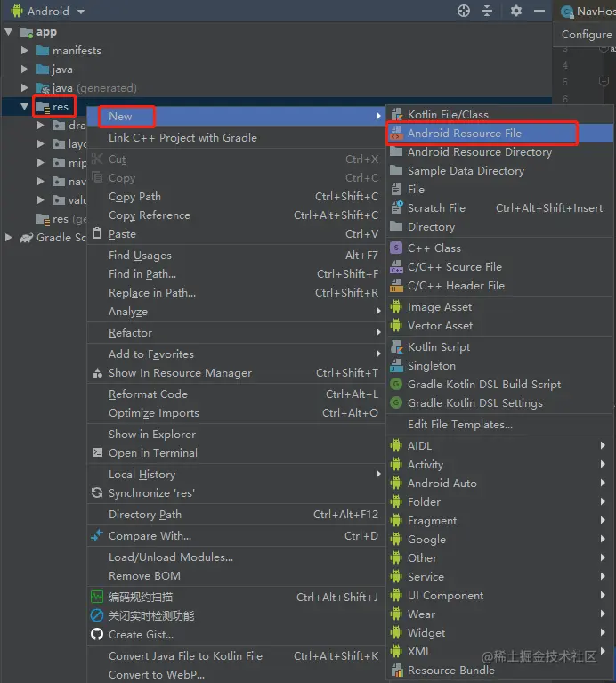This screenshot has height=683, width=616.
Task: Select Edit File Templates... entry
Action: point(499,424)
